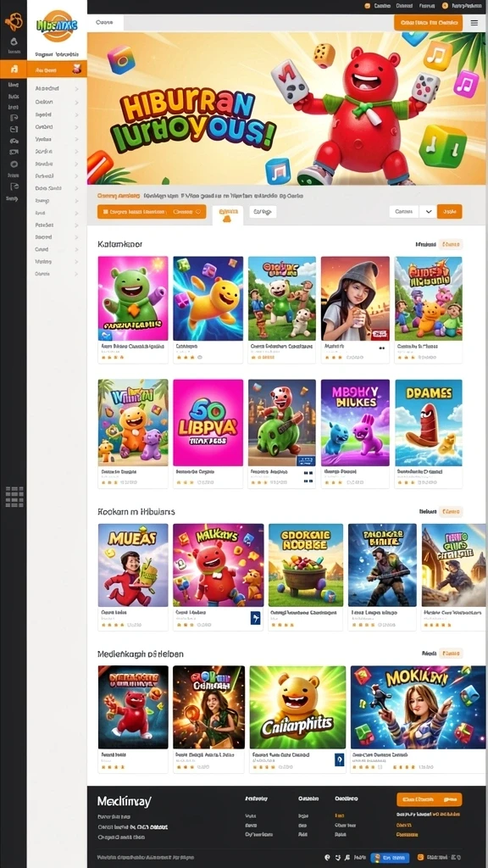Open the fruit bowl game thumbnail
Viewport: 488px width, 868px height.
[306, 565]
